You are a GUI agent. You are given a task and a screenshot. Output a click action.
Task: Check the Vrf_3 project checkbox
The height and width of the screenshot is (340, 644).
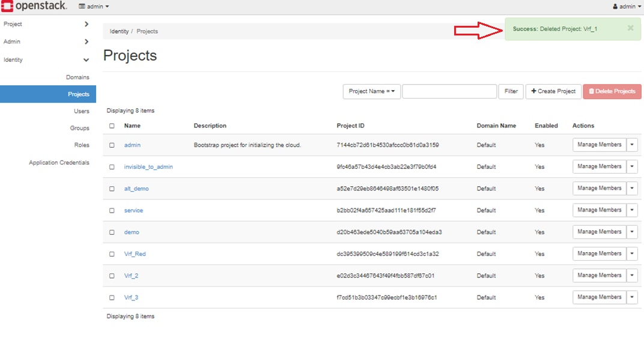click(112, 297)
